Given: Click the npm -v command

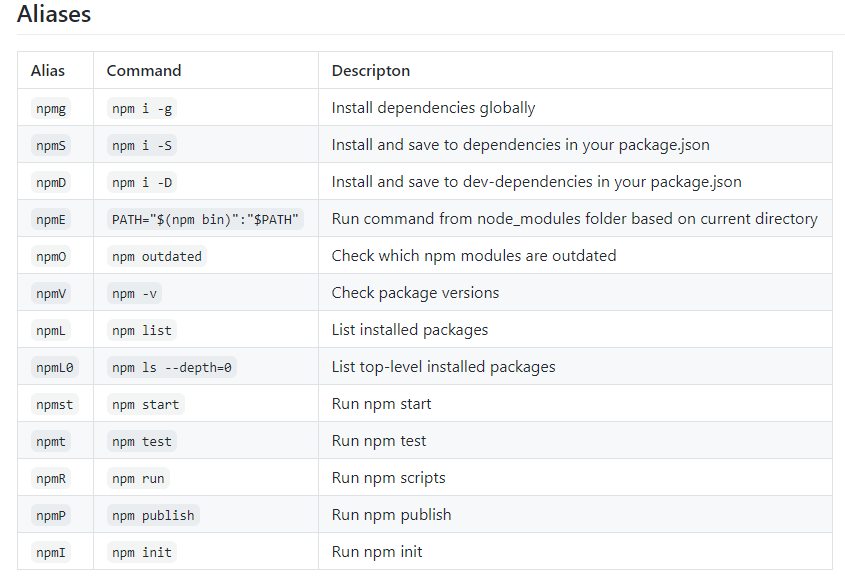Looking at the screenshot, I should pyautogui.click(x=134, y=293).
